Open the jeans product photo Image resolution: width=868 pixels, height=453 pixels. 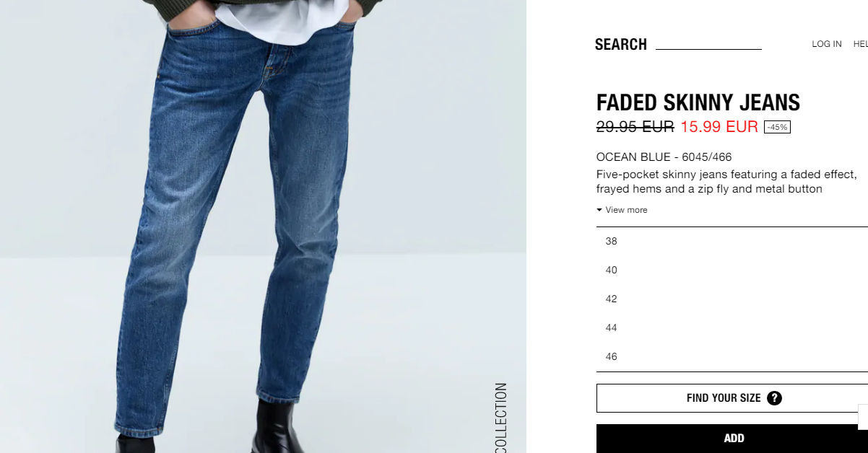point(263,226)
